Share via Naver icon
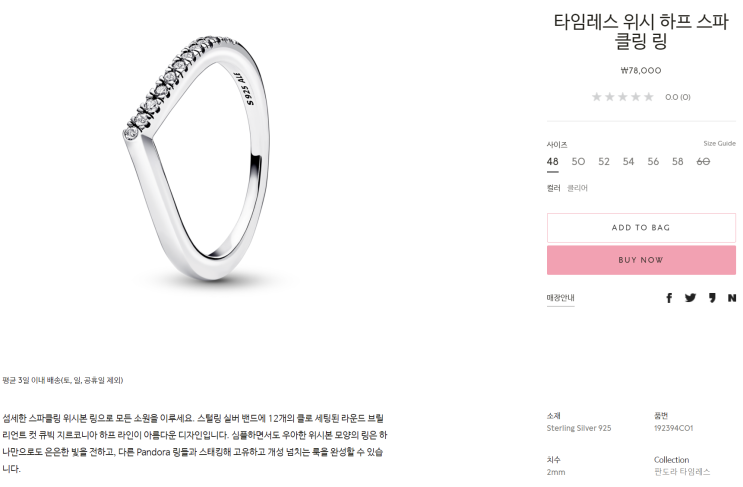 732,298
